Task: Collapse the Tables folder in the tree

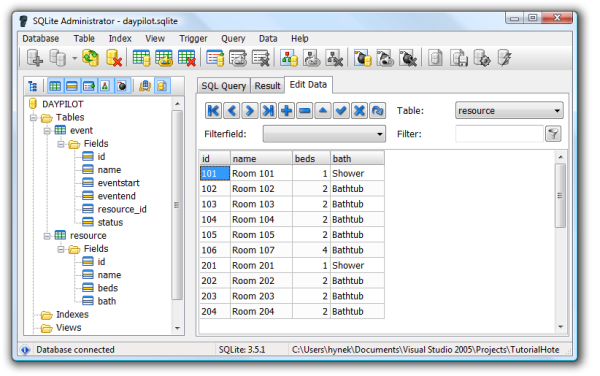Action: [33, 117]
